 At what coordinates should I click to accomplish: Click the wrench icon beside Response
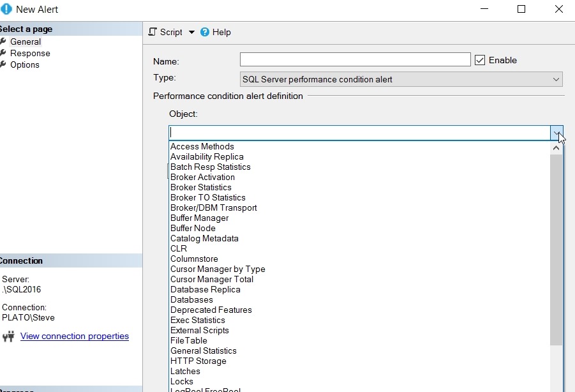click(3, 53)
